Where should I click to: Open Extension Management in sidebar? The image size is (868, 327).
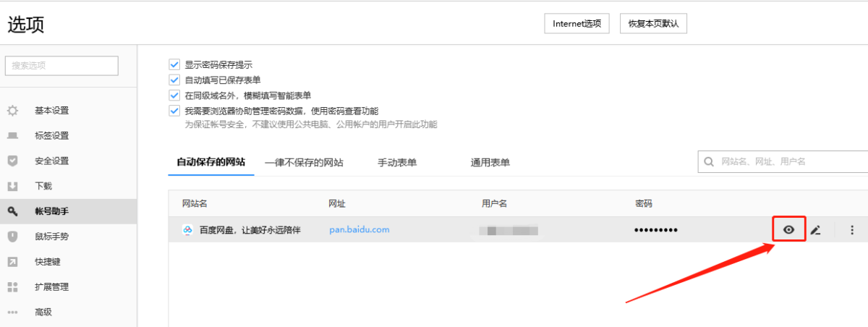click(51, 287)
